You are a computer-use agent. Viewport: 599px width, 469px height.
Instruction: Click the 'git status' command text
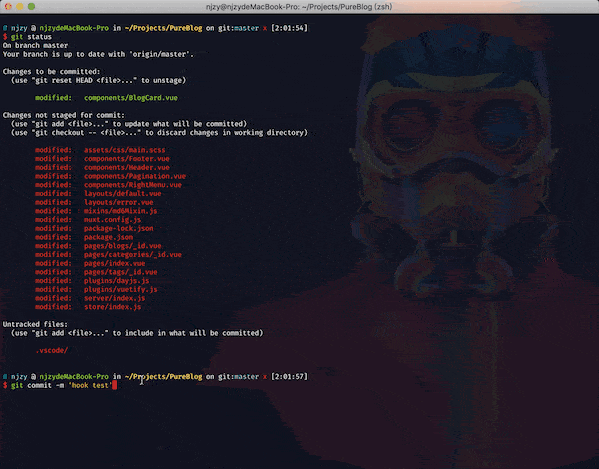(31, 37)
